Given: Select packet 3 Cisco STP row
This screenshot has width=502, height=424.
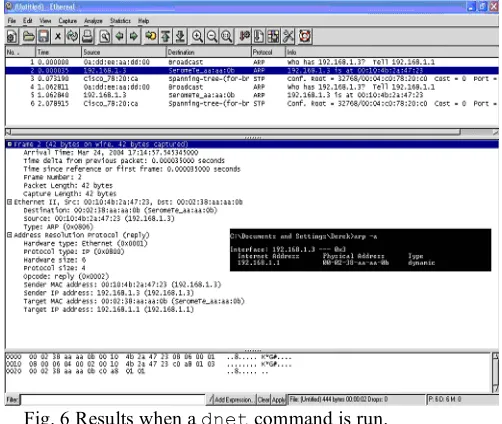Looking at the screenshot, I should [252, 79].
